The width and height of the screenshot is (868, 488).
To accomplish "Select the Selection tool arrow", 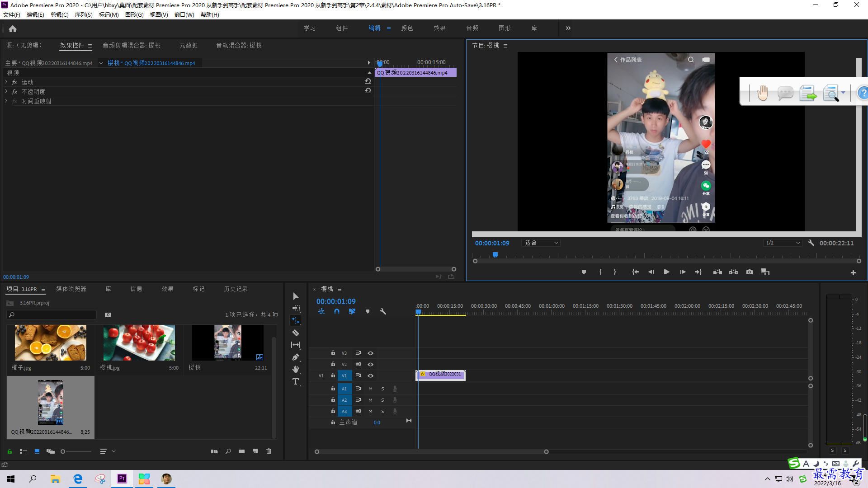I will pos(296,296).
